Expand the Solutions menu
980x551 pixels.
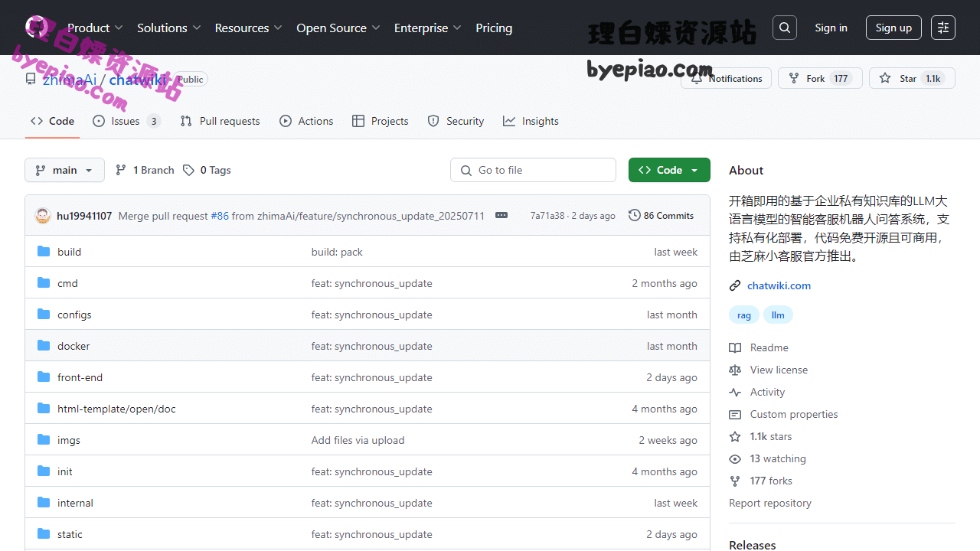[x=168, y=28]
